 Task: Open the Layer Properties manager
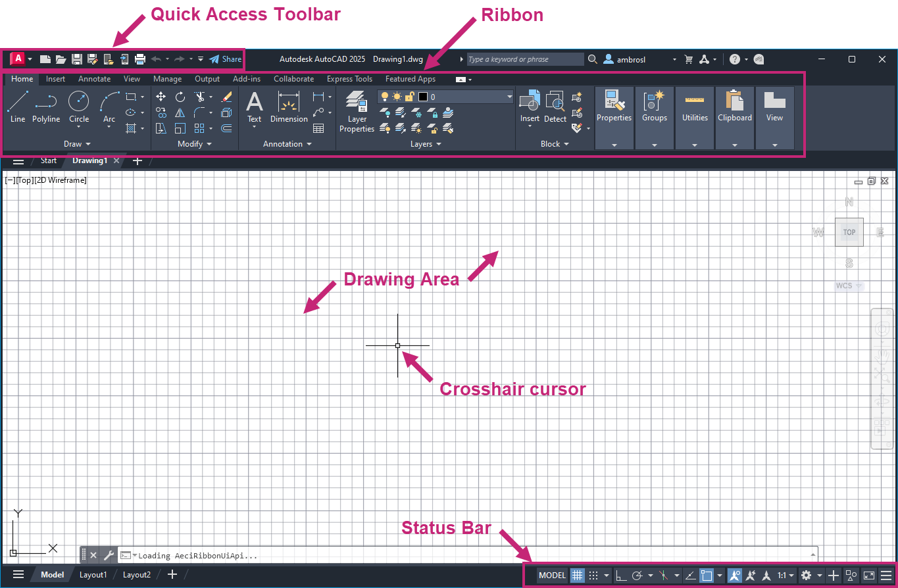coord(357,112)
